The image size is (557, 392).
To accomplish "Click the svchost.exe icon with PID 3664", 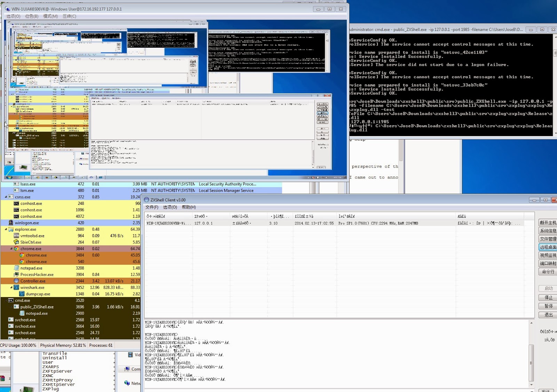I will pos(11,326).
